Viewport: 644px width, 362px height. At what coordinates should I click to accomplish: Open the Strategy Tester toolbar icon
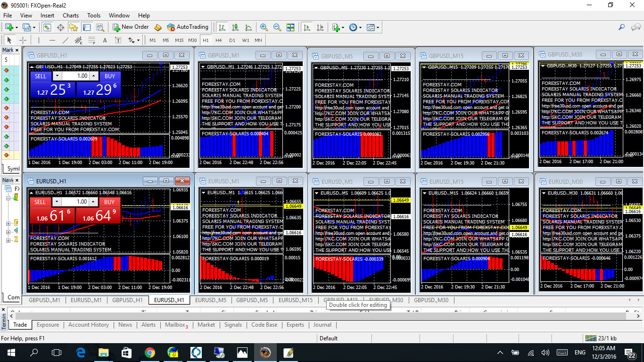coord(100,27)
